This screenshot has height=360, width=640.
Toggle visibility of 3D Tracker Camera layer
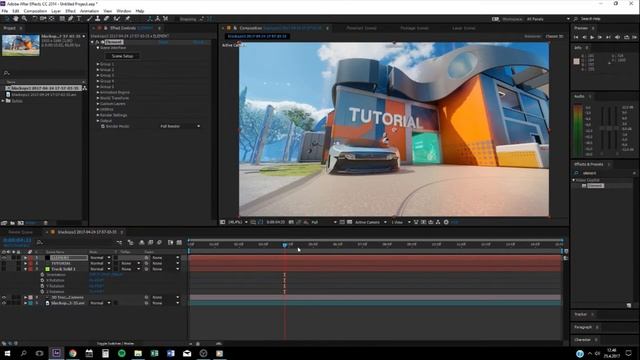pos(4,298)
